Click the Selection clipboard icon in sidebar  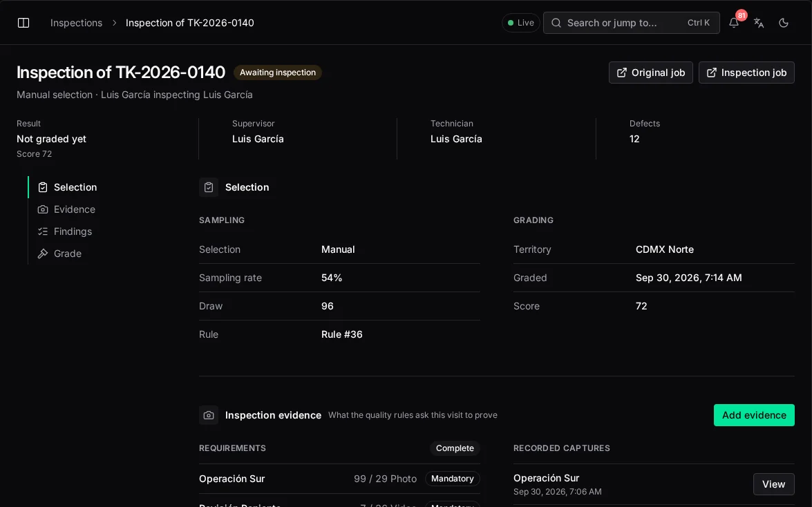pos(42,187)
